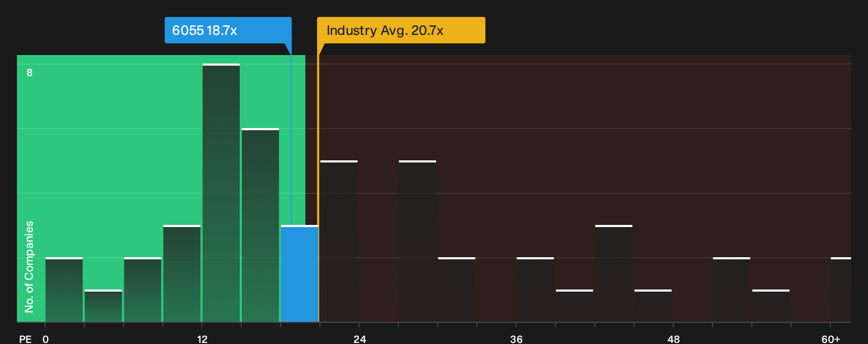This screenshot has height=344, width=868.
Task: Select the highlighted blue histogram bar
Action: 300,274
